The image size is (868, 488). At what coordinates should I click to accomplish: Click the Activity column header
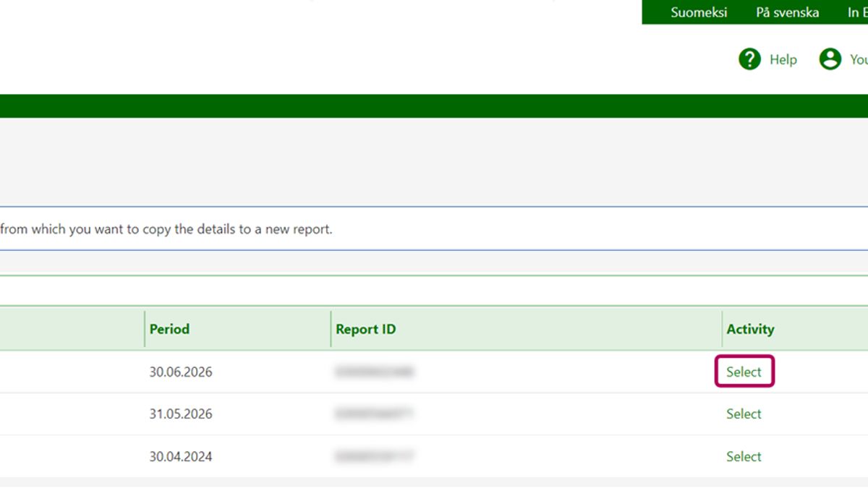coord(750,329)
